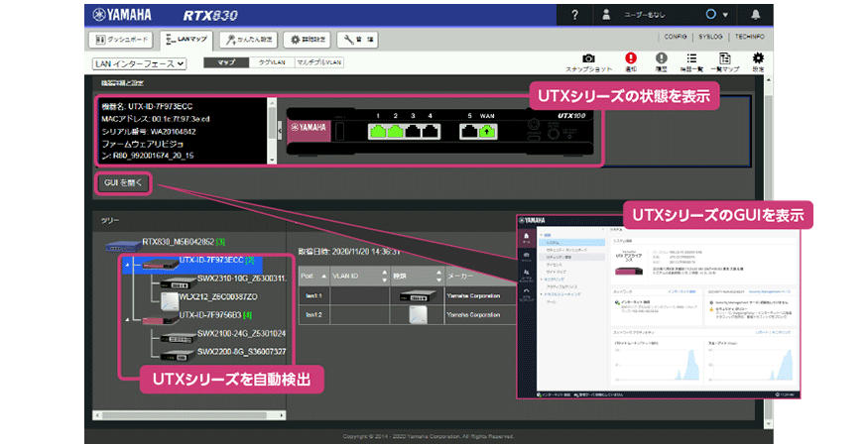Open the notification bell in header
The width and height of the screenshot is (868, 445).
click(x=756, y=15)
